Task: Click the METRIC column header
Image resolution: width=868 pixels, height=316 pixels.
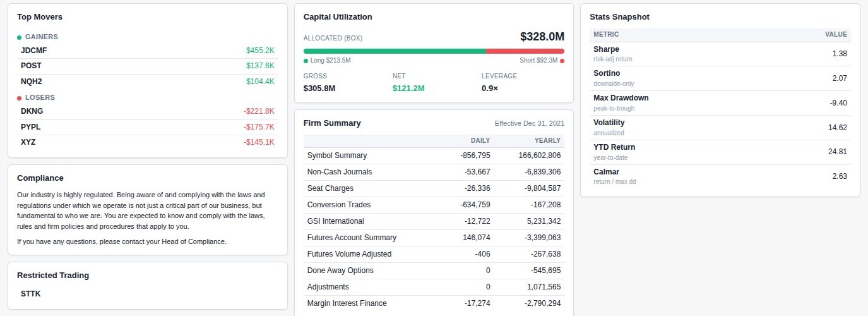Action: (606, 34)
